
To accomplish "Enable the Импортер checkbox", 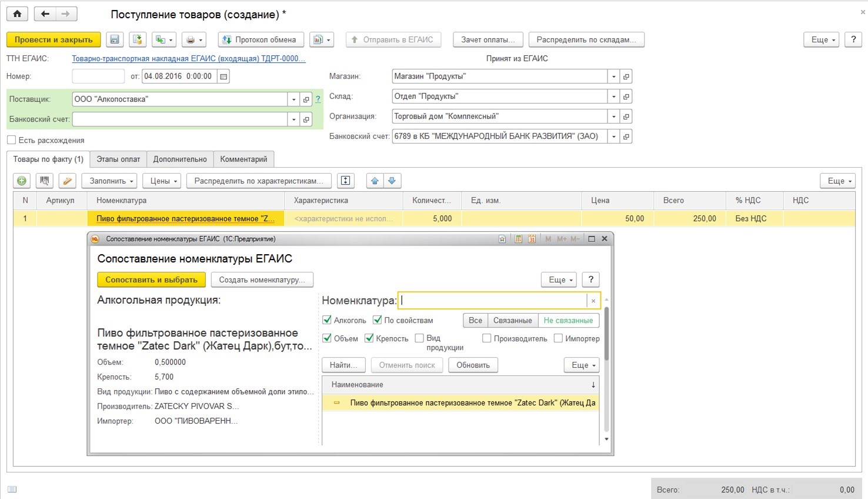I will (x=558, y=338).
